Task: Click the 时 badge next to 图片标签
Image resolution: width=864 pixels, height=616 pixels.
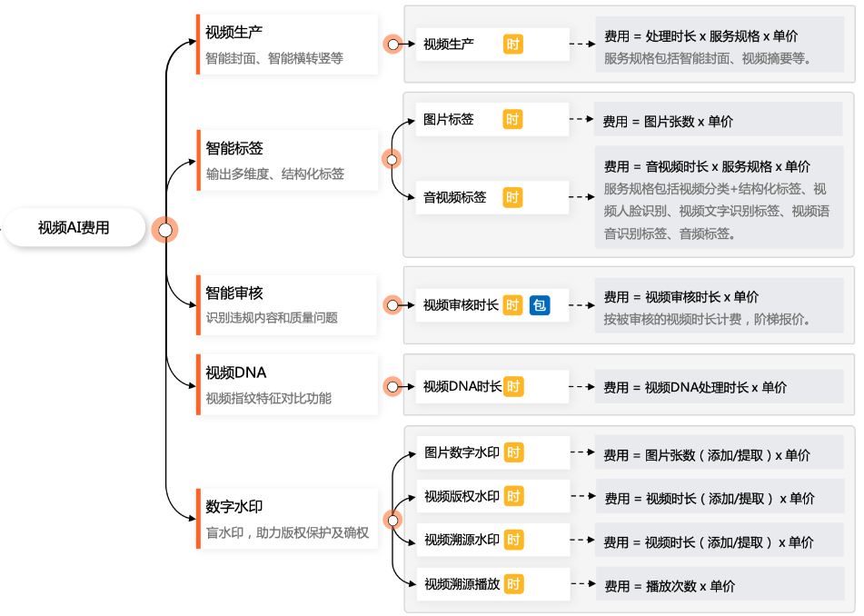Action: 512,119
